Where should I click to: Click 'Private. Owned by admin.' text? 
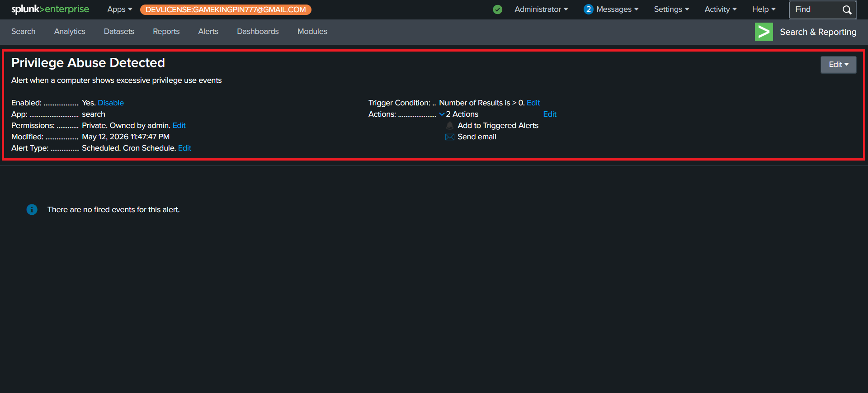126,126
